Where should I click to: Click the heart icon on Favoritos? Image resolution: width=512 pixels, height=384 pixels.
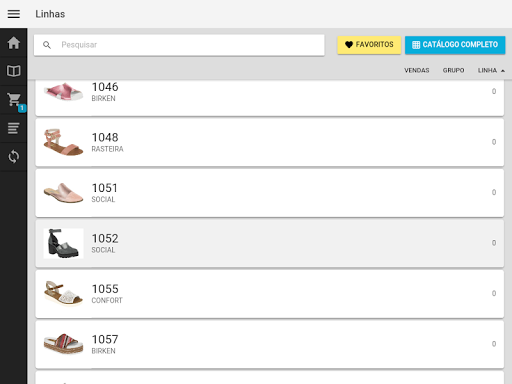click(349, 45)
